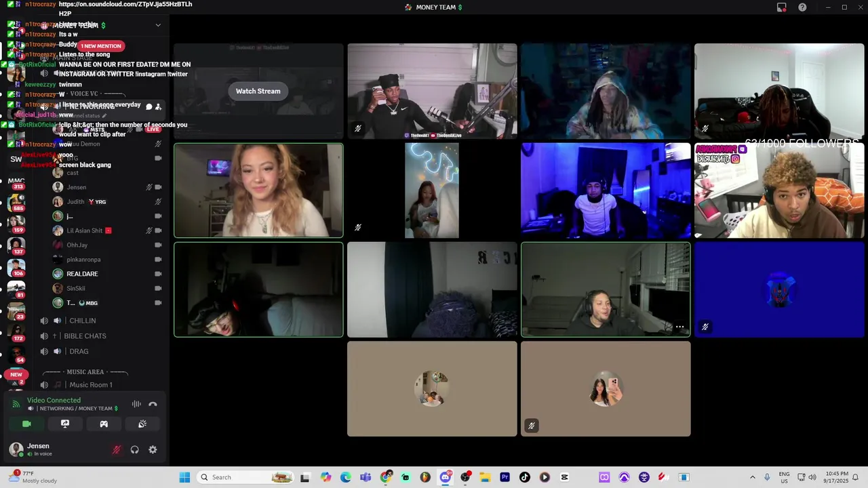The image size is (868, 488).
Task: Open server with 159 badge
Action: [16, 223]
